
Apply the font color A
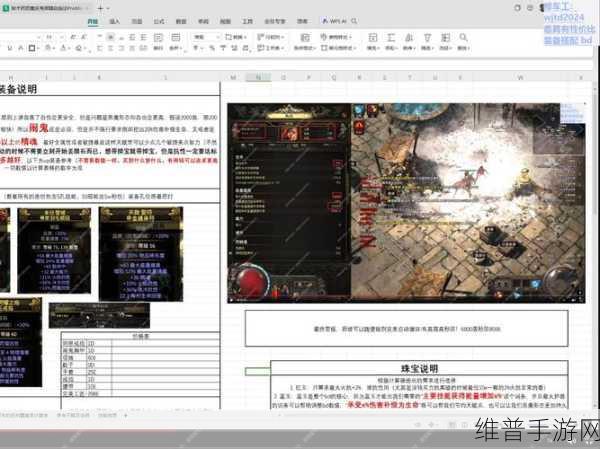point(64,48)
